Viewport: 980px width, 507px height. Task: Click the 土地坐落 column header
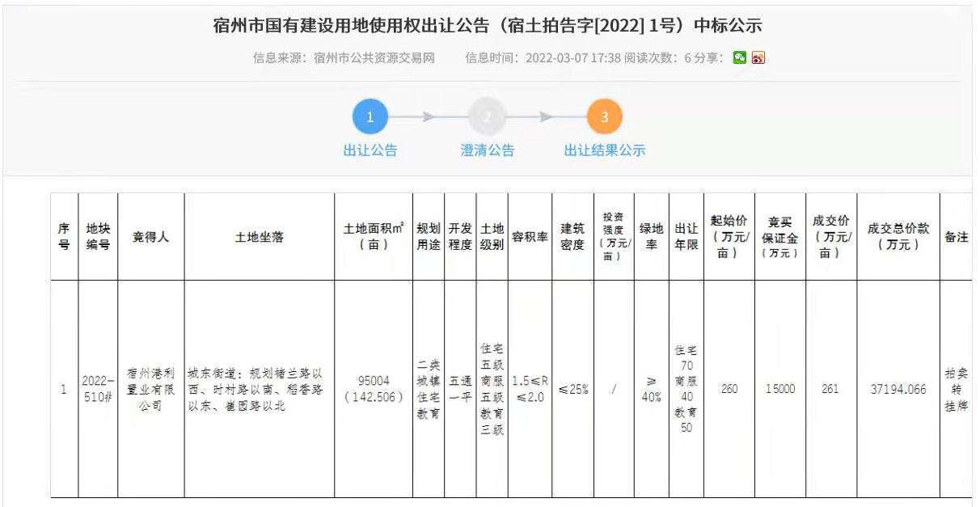coord(259,237)
